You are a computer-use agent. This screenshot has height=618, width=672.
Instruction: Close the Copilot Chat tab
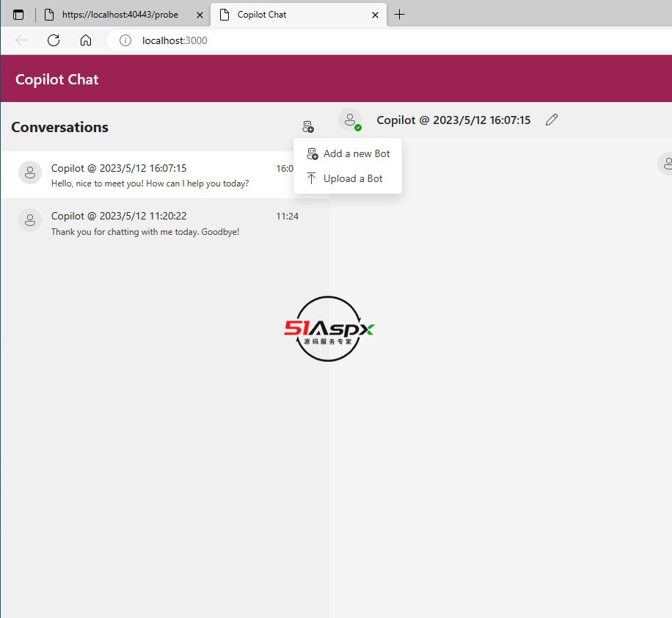(x=375, y=15)
